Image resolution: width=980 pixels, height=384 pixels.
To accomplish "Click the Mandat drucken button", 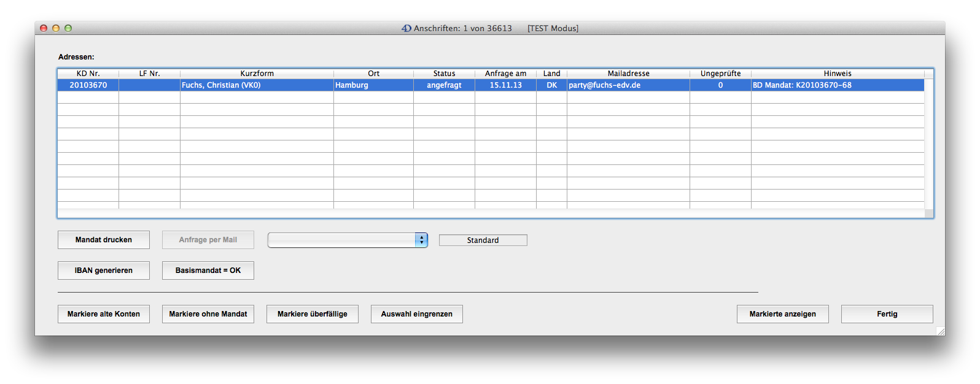I will 104,240.
